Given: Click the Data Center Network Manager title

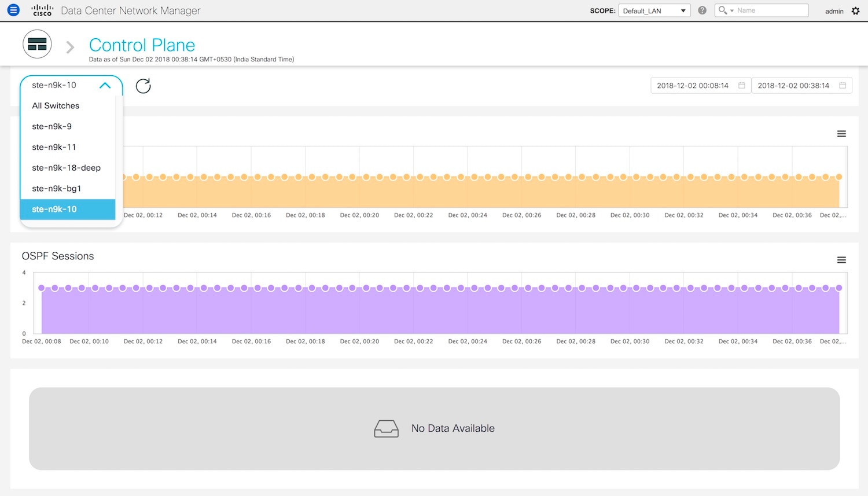Looking at the screenshot, I should [x=131, y=10].
